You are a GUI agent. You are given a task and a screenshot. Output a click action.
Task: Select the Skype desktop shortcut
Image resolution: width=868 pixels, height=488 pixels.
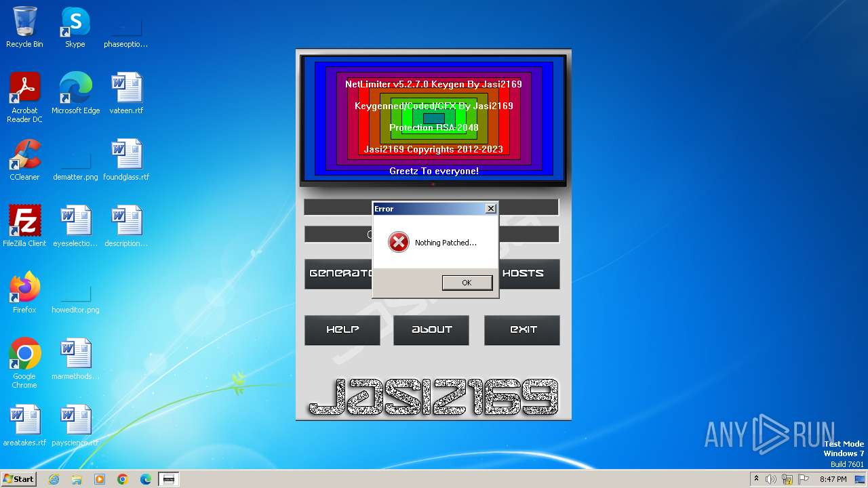pyautogui.click(x=75, y=27)
